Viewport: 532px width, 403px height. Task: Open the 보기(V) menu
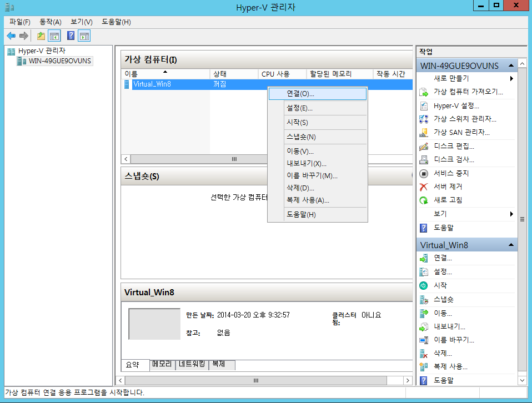click(x=82, y=22)
